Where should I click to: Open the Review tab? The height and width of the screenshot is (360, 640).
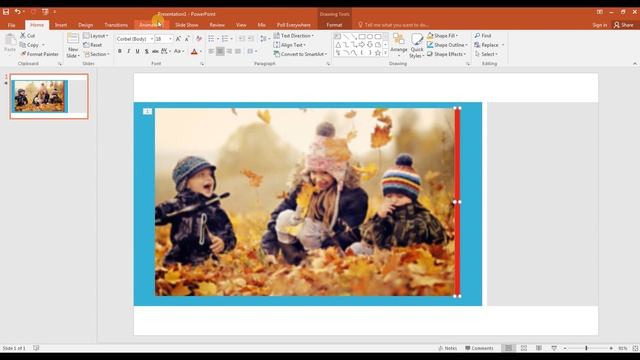tap(217, 25)
